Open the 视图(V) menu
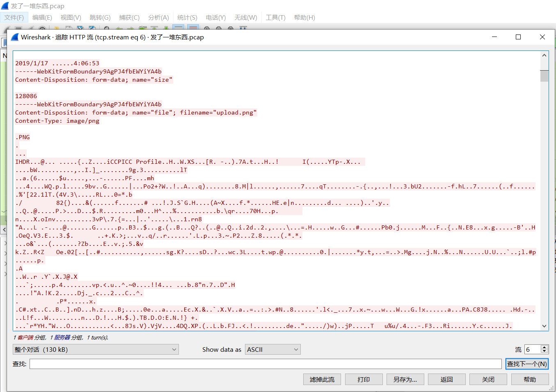The width and height of the screenshot is (556, 392). point(71,17)
